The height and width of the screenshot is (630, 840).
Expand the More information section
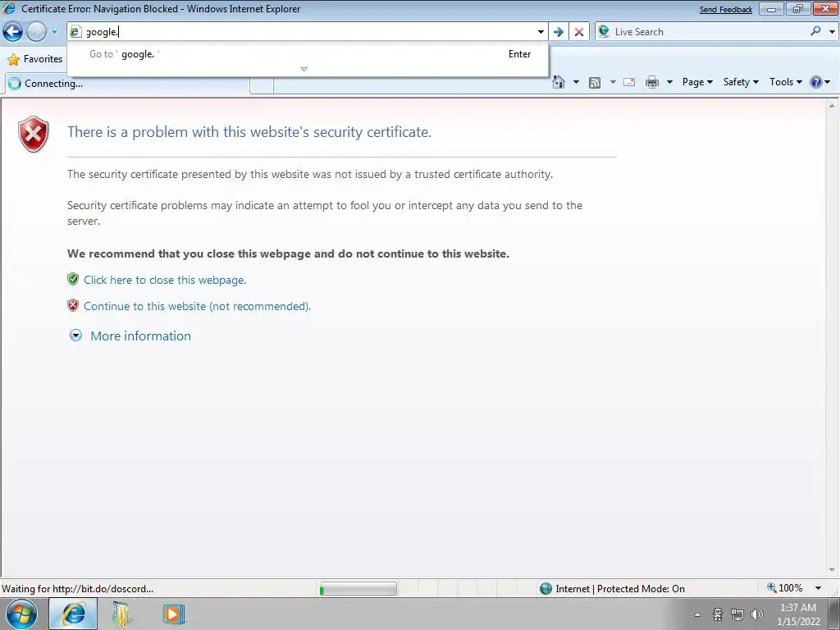[76, 336]
